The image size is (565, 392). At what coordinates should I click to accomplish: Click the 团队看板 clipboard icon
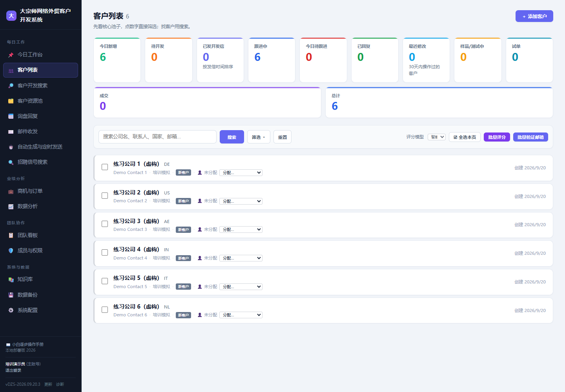(11, 236)
